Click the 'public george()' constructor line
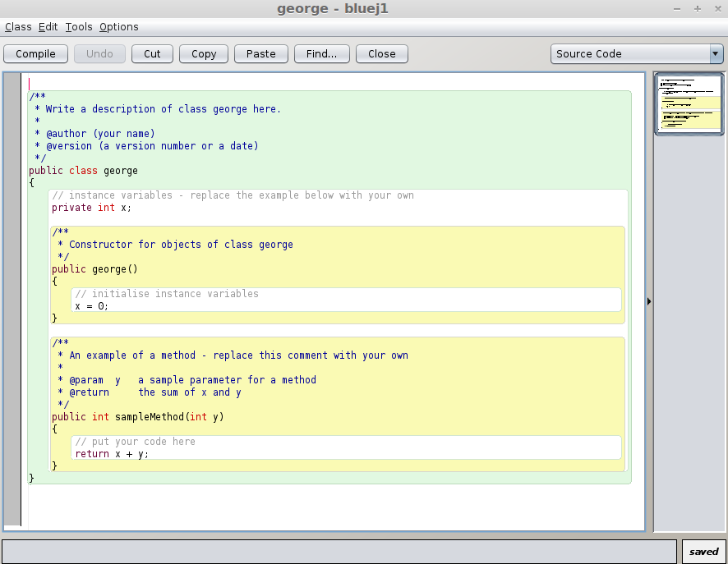The height and width of the screenshot is (564, 728). 94,269
